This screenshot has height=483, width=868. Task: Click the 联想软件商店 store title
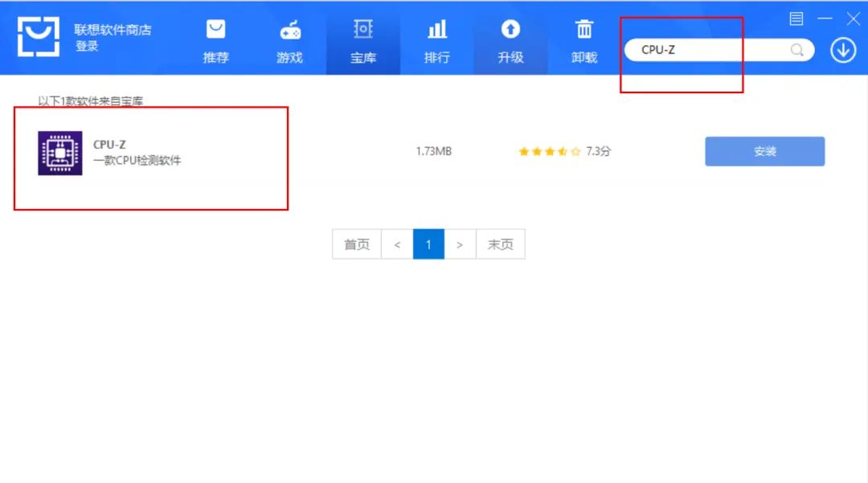click(x=113, y=30)
